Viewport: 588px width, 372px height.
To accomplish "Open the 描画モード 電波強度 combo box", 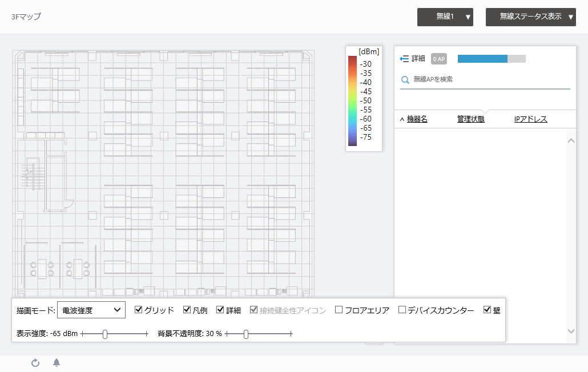I will 91,310.
